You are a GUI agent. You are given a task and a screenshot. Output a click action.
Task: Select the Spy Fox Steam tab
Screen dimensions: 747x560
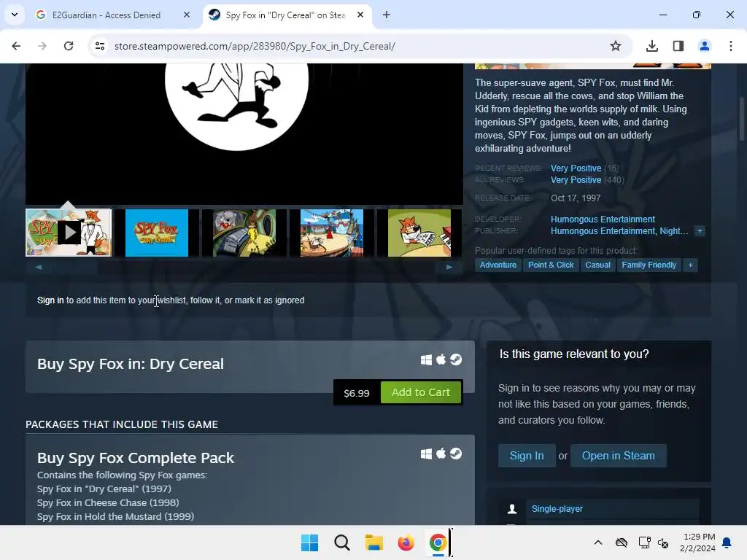point(286,15)
